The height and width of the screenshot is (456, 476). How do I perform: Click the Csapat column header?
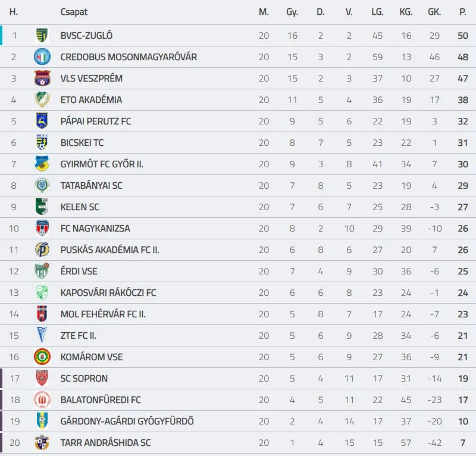(74, 12)
